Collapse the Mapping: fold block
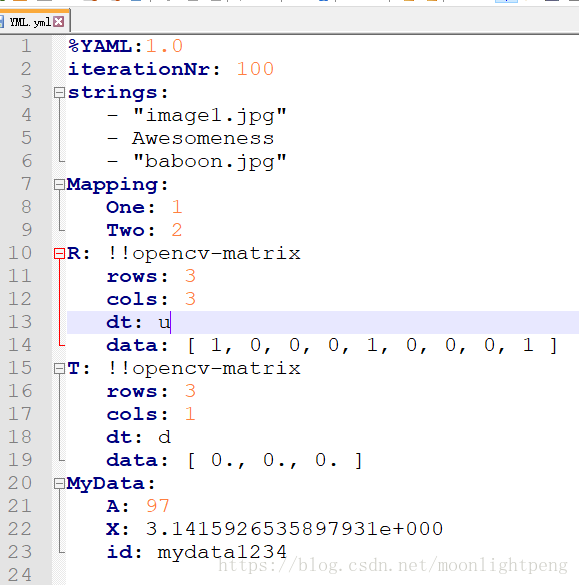The image size is (579, 585). (x=59, y=184)
